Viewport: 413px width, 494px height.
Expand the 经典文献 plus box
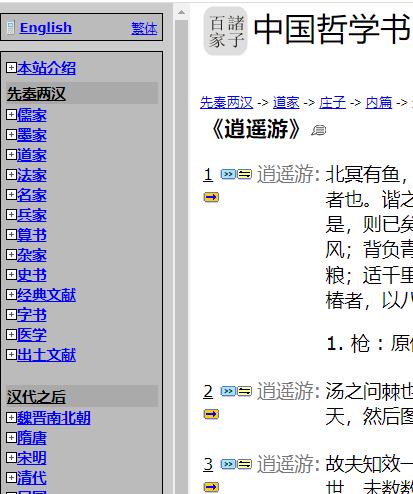point(11,295)
